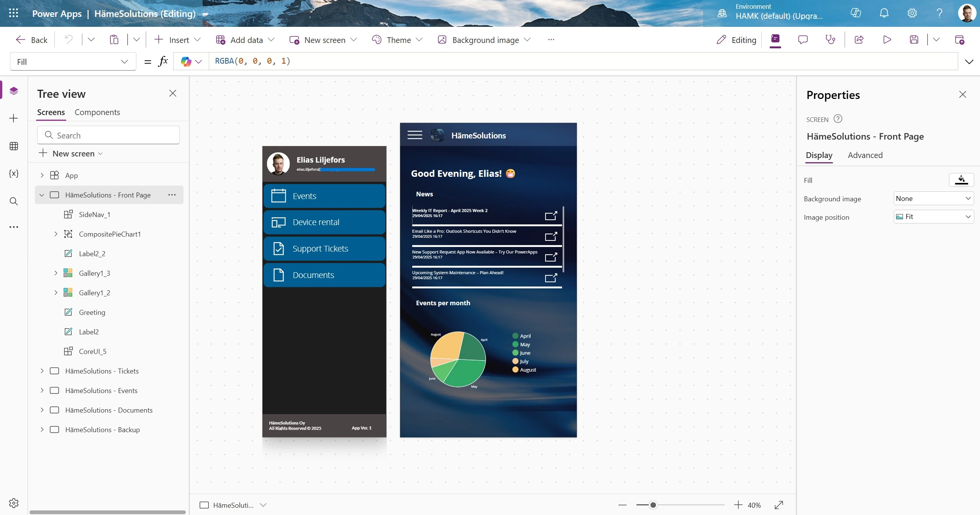Screen dimensions: 980x515
Task: Click the Copilot formula icon dropdown
Action: [191, 61]
